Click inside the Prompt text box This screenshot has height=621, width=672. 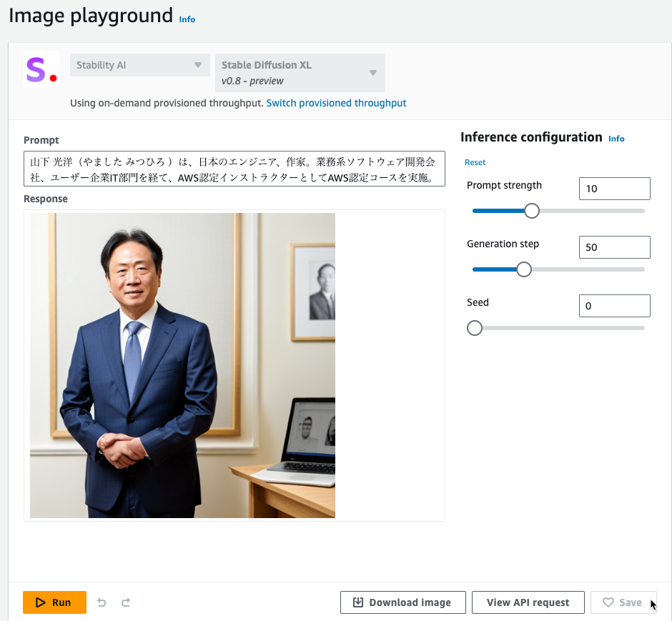[x=234, y=169]
